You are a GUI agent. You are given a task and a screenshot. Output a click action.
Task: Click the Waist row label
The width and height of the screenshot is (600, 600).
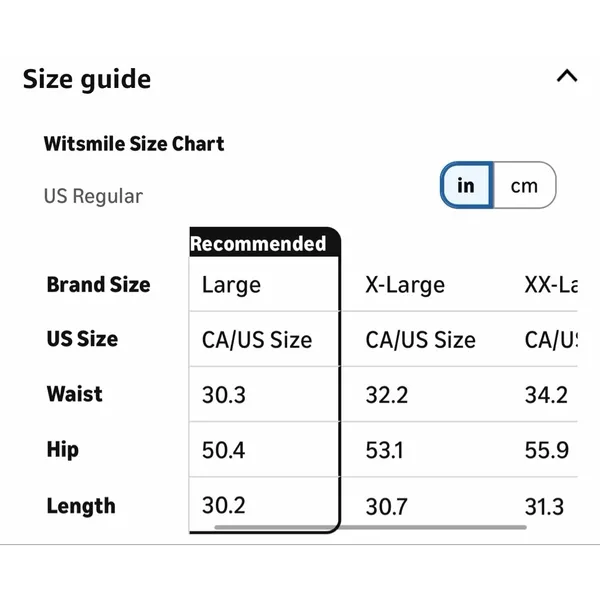pos(75,394)
